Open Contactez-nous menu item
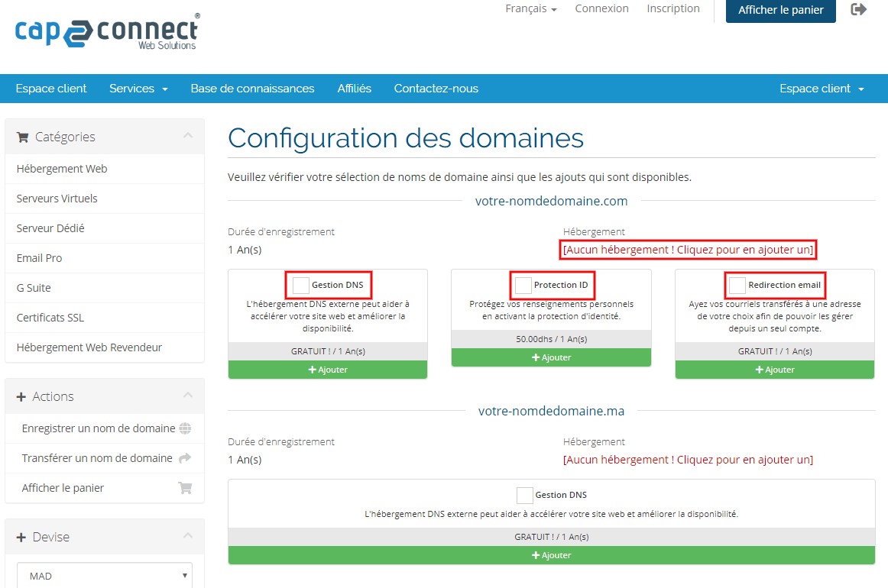The image size is (888, 588). pos(436,89)
